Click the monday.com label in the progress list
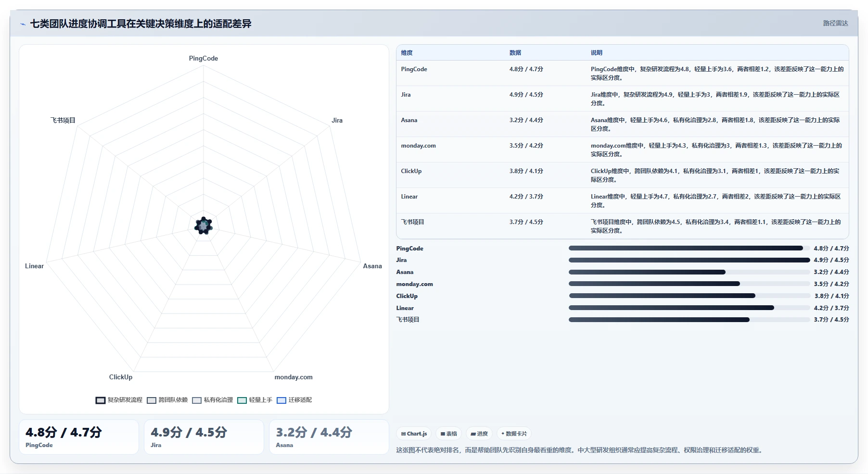The width and height of the screenshot is (868, 474). pyautogui.click(x=414, y=284)
